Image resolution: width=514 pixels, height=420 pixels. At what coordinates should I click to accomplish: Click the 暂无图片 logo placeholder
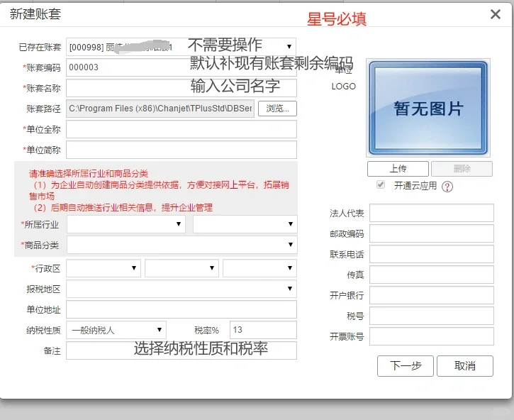click(428, 108)
